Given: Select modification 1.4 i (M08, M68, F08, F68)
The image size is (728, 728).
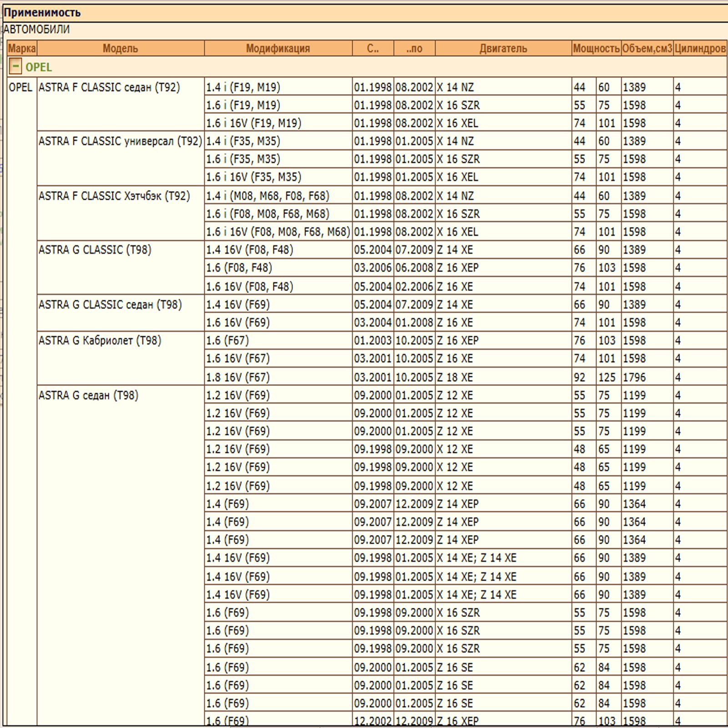Looking at the screenshot, I should (x=278, y=196).
